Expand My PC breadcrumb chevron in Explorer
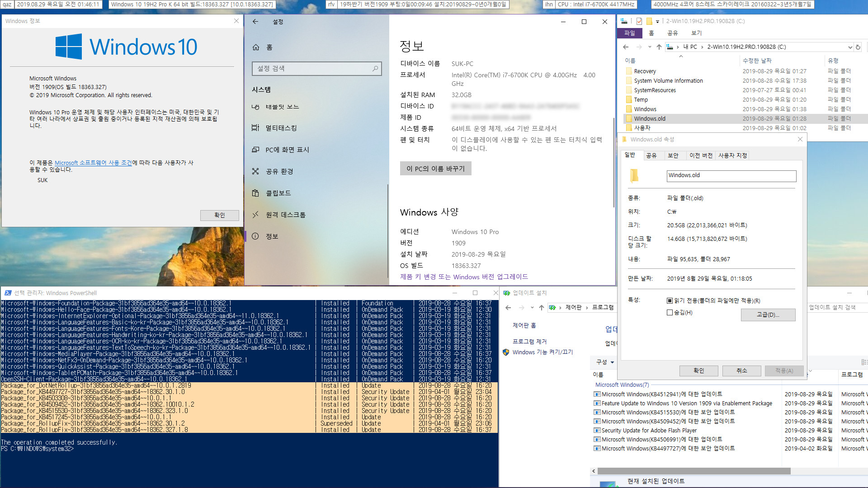This screenshot has height=488, width=868. pos(702,47)
